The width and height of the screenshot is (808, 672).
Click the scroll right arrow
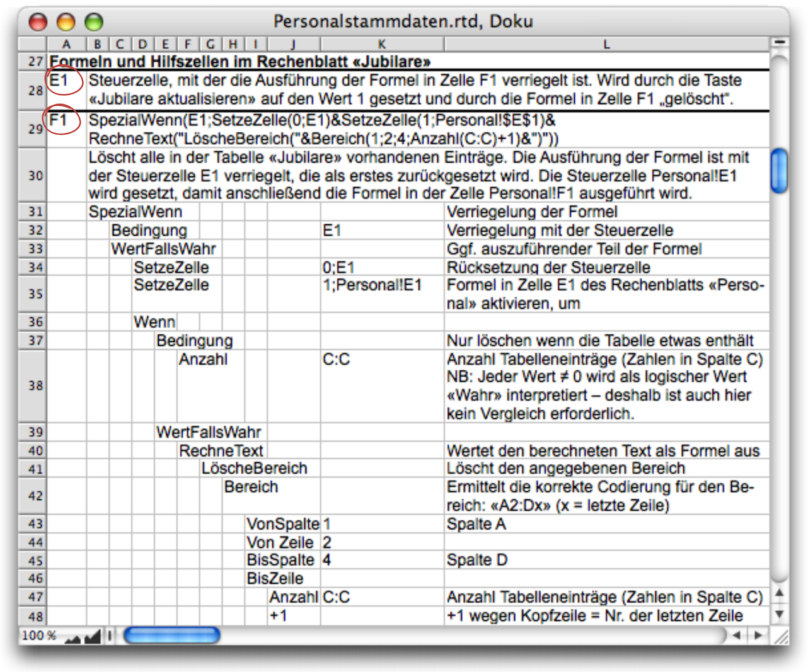[758, 635]
